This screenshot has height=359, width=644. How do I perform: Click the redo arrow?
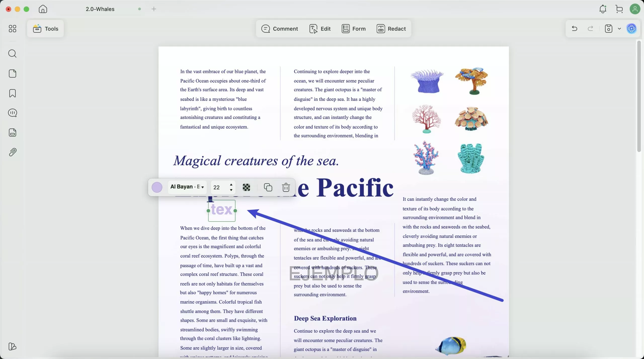(590, 29)
